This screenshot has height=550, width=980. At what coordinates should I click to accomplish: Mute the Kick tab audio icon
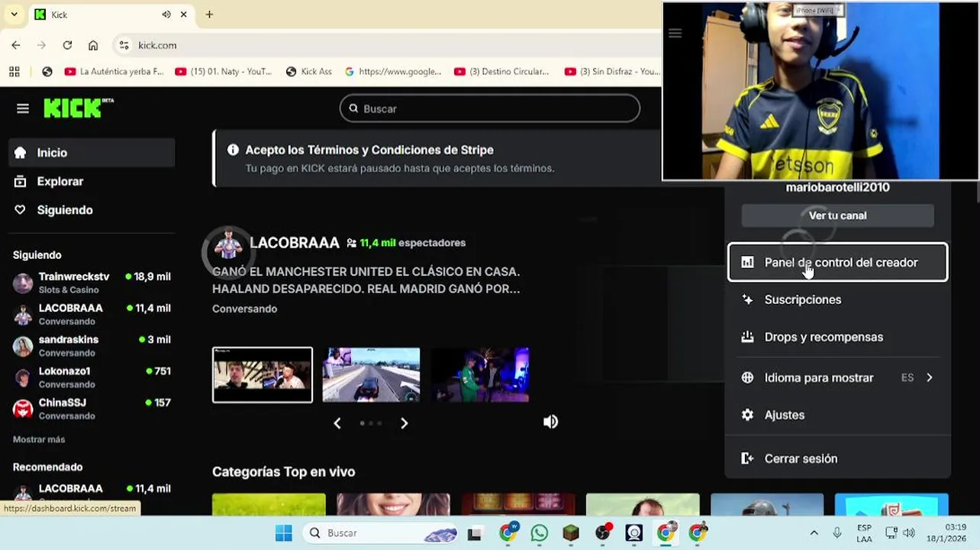166,15
